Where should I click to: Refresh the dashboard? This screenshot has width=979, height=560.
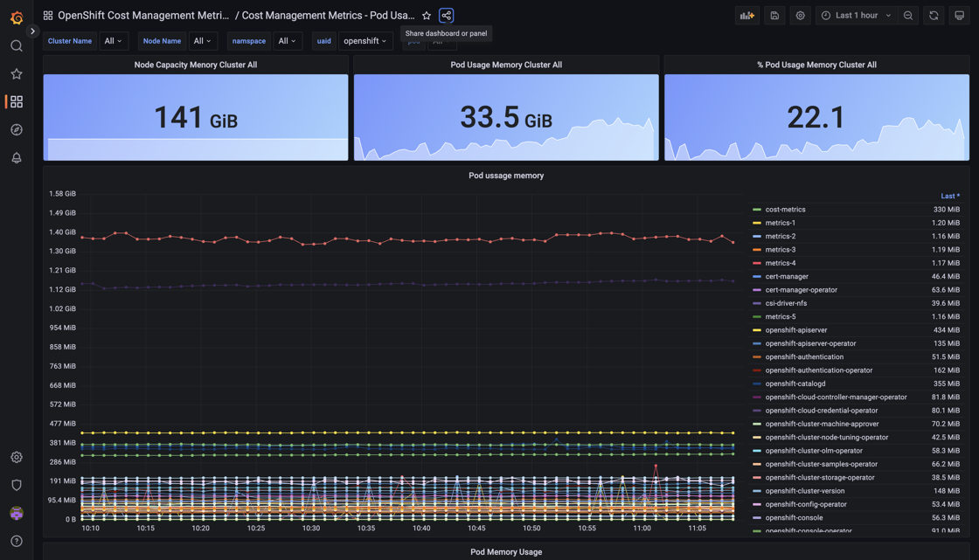point(934,16)
